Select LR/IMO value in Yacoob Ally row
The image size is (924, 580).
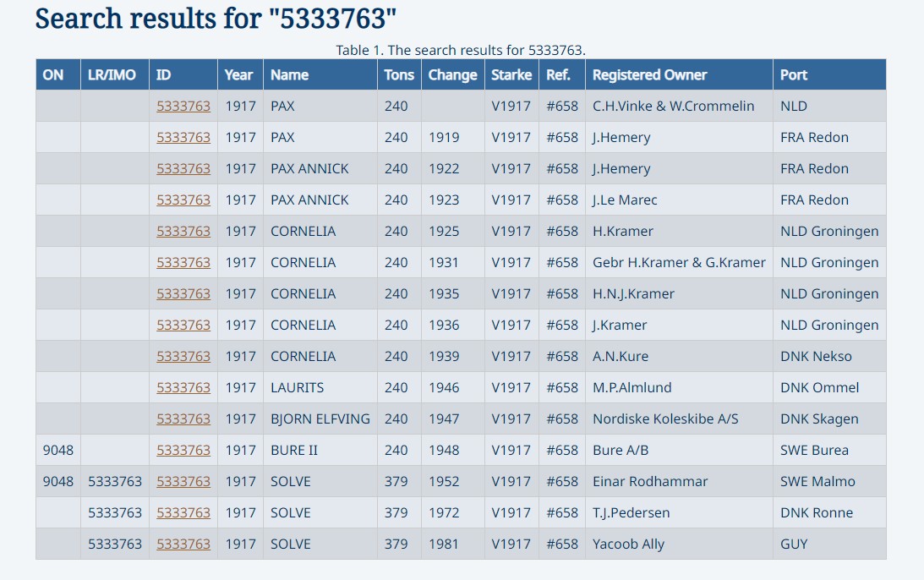115,544
